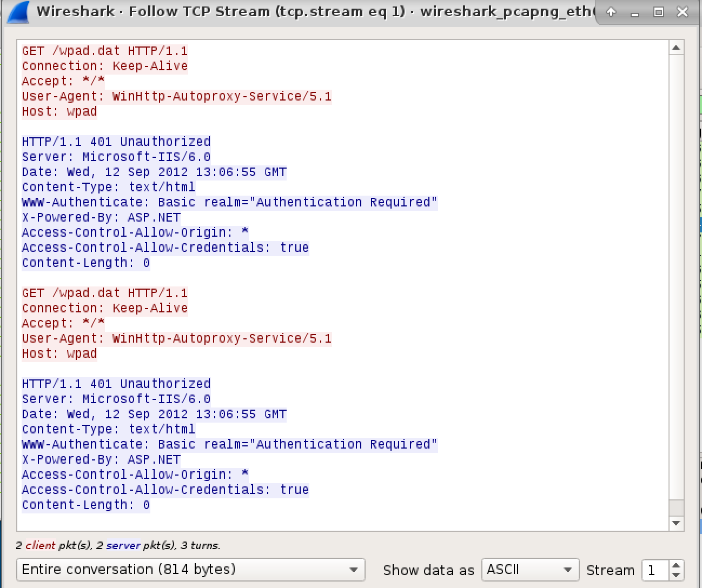The width and height of the screenshot is (702, 588).
Task: Click the second 'HTTP/1.1 401 Unauthorized' line
Action: click(116, 384)
